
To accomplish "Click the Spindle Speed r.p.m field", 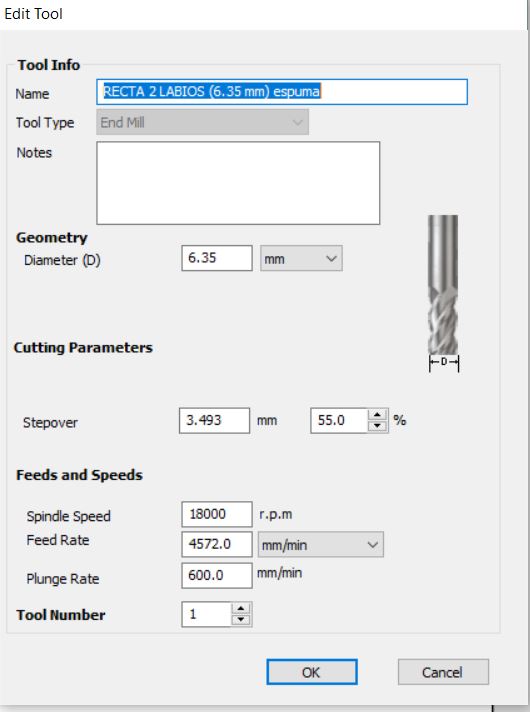I will point(217,514).
